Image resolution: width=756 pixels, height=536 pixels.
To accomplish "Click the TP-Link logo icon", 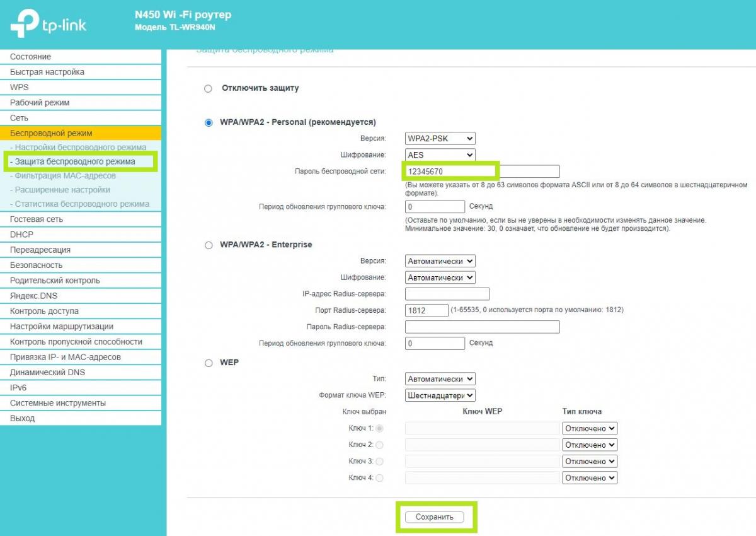I will pyautogui.click(x=24, y=25).
